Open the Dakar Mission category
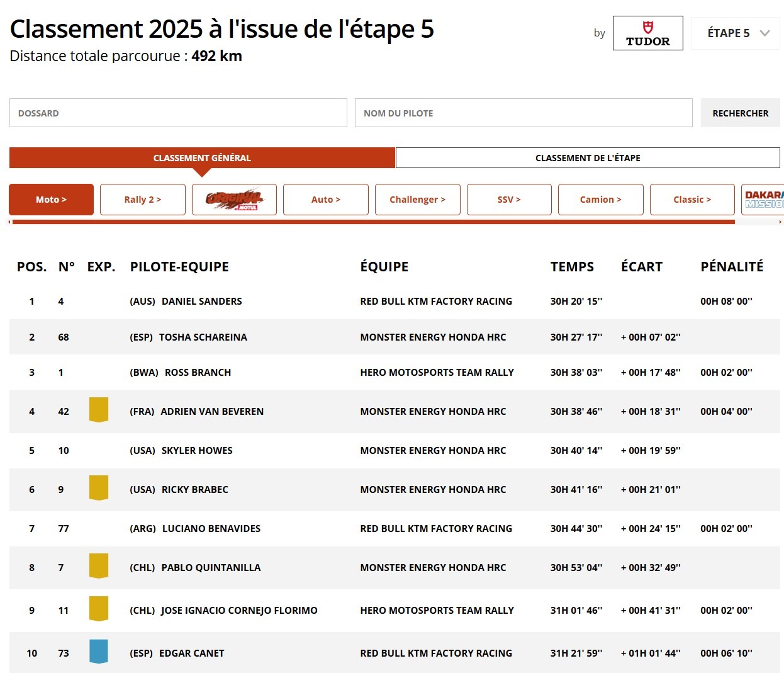The height and width of the screenshot is (673, 784). [763, 200]
